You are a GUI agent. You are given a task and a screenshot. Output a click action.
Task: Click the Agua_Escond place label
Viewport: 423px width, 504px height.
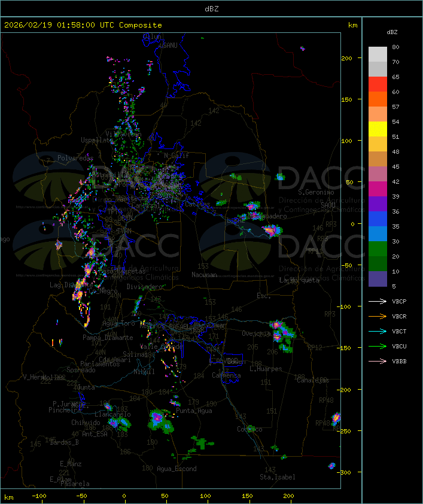coord(176,469)
